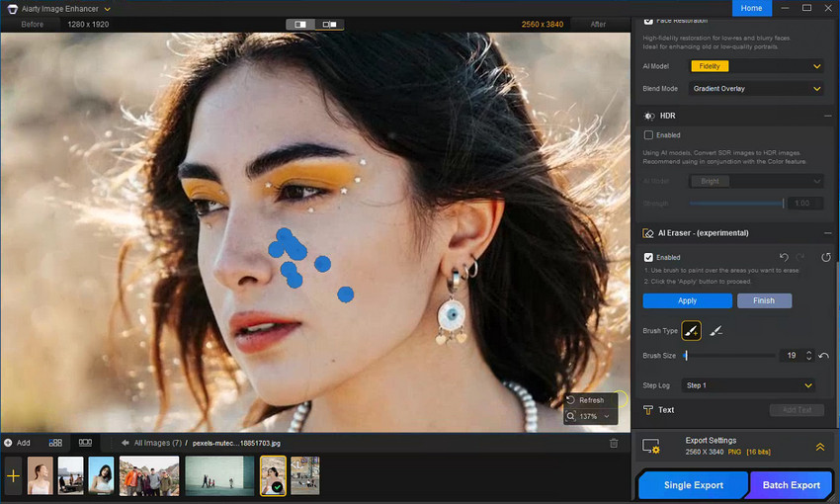The image size is (840, 504).
Task: Open the HDR model Bright dropdown
Action: click(x=756, y=181)
